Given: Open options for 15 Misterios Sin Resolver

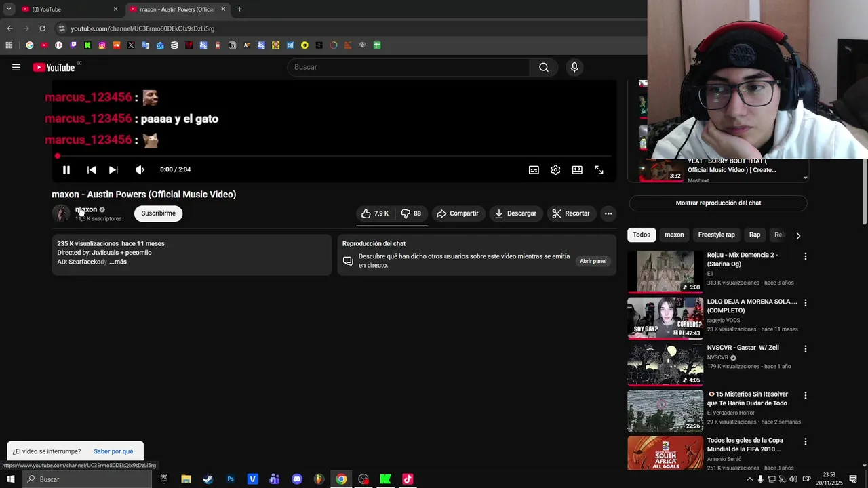Looking at the screenshot, I should pyautogui.click(x=806, y=395).
